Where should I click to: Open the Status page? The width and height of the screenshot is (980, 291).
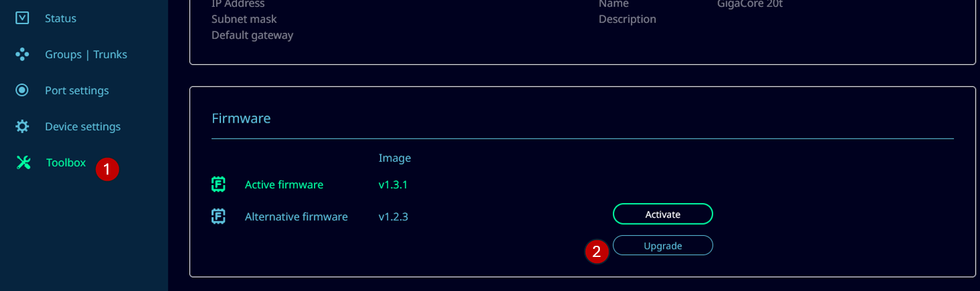(x=61, y=19)
